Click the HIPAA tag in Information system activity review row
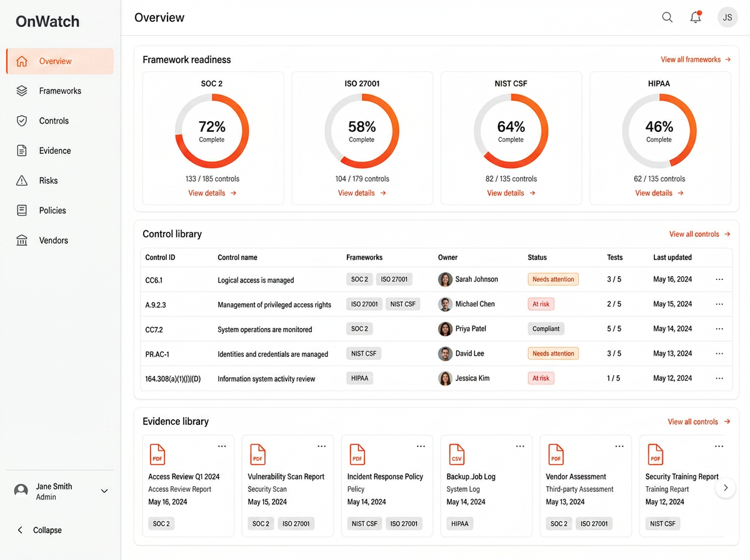The height and width of the screenshot is (560, 750). pos(360,378)
